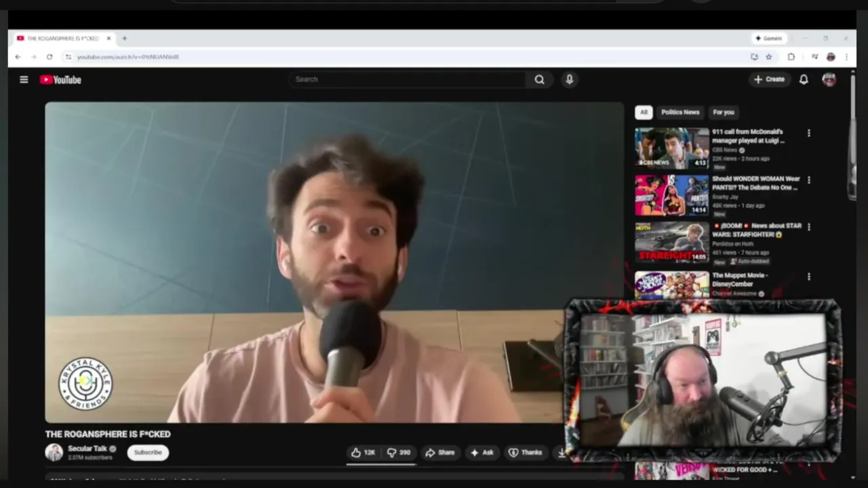Click the Krystal Kyle & Friends watermark logo
This screenshot has height=488, width=868.
(85, 384)
